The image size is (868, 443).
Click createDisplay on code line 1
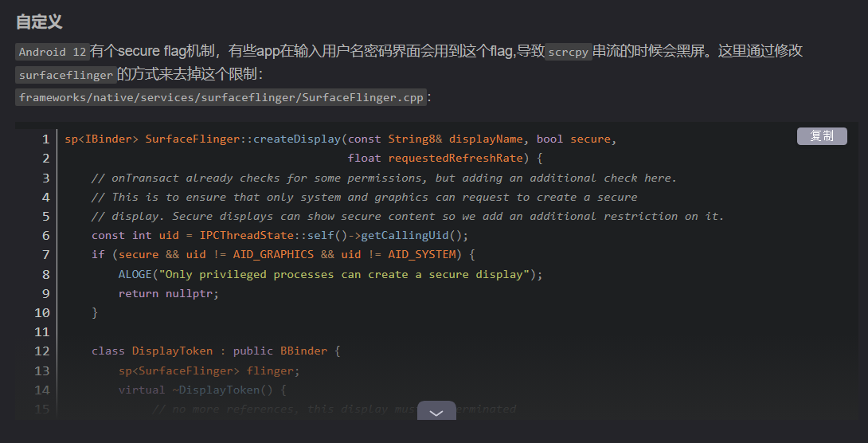tap(297, 139)
